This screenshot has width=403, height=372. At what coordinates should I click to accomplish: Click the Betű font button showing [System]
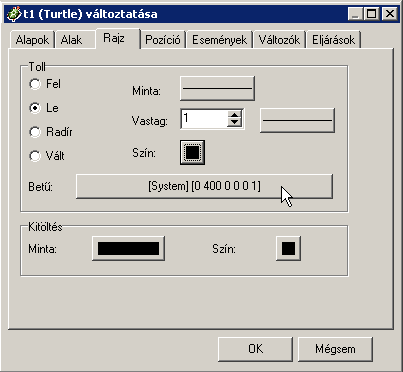[x=204, y=186]
